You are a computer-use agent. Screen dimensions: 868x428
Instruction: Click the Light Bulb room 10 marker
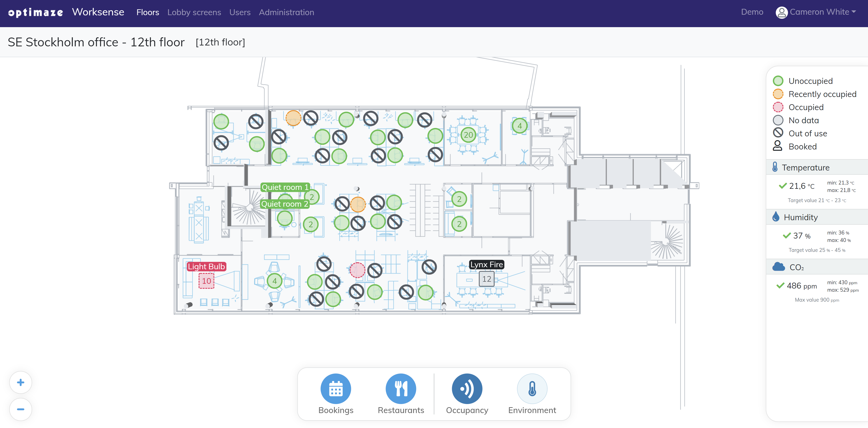click(206, 281)
